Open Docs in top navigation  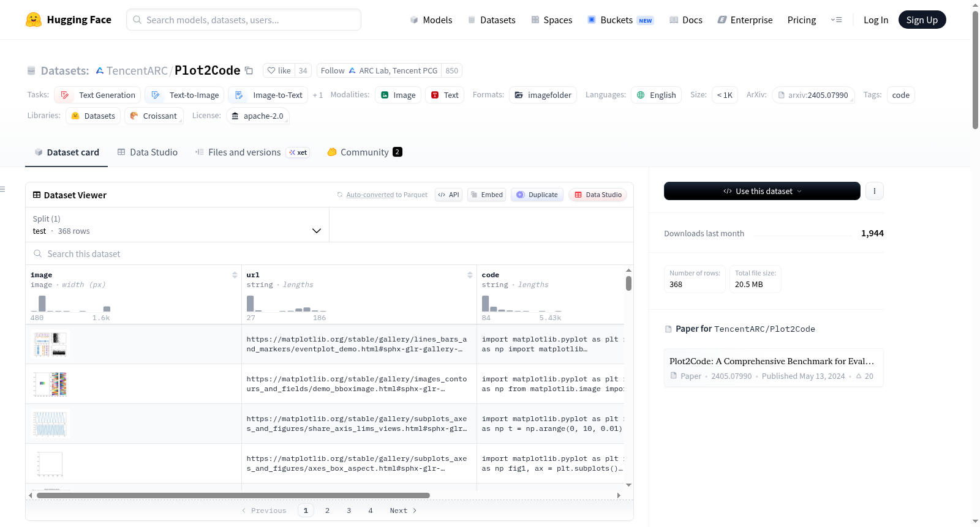pyautogui.click(x=686, y=20)
